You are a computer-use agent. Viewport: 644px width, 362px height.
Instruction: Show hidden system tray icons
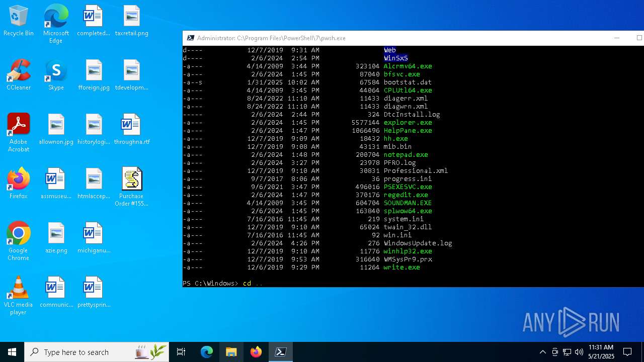pos(542,352)
